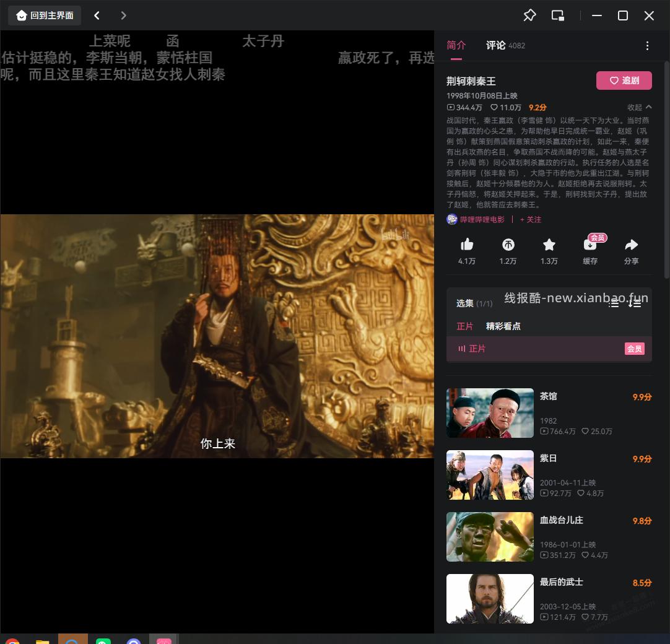670x644 pixels.
Task: Open the green app on the taskbar
Action: [103, 640]
